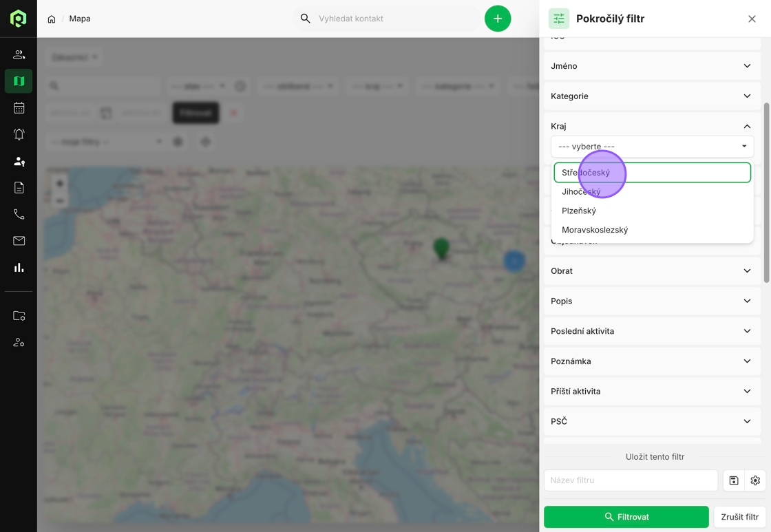Screen dimensions: 771x532
Task: Click the green Filtrovat button
Action: 626,517
